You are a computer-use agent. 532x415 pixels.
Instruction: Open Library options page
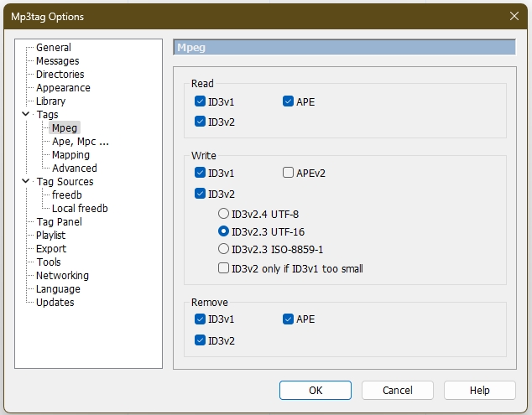click(51, 101)
